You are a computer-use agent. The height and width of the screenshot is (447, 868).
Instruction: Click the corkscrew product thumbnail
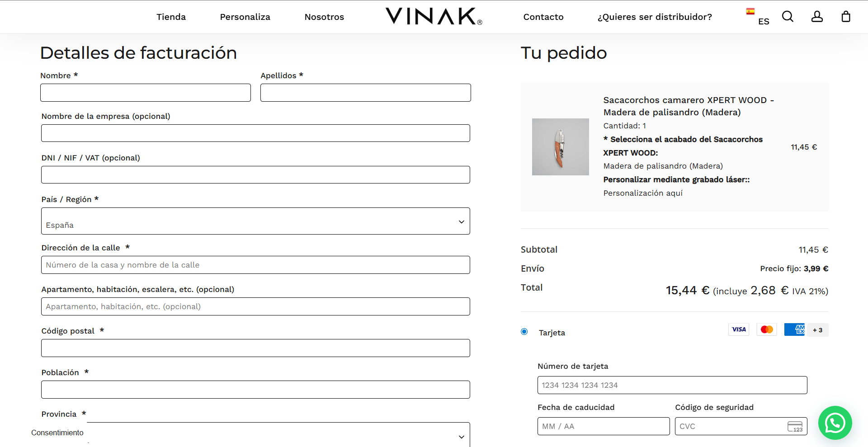[x=560, y=147]
